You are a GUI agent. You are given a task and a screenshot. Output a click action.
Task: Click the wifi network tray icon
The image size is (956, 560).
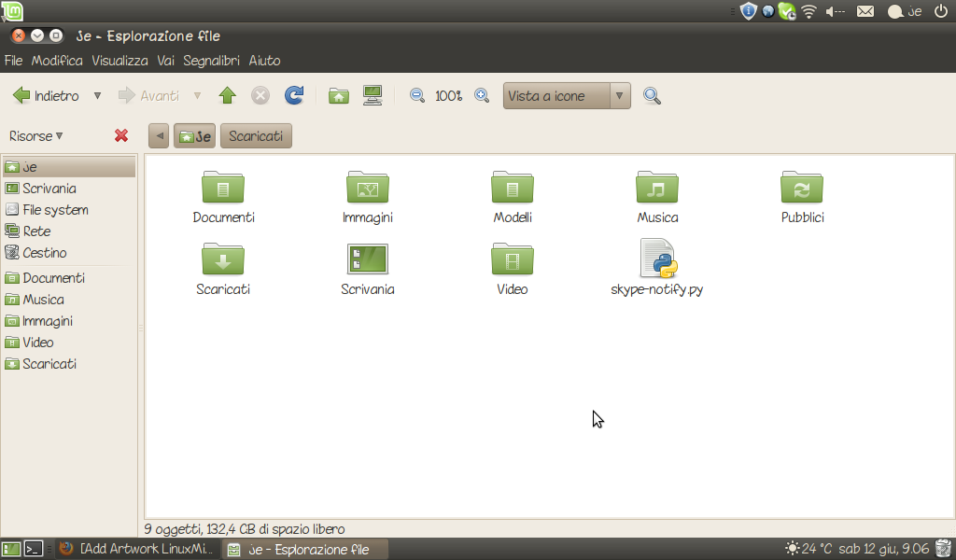pyautogui.click(x=808, y=11)
